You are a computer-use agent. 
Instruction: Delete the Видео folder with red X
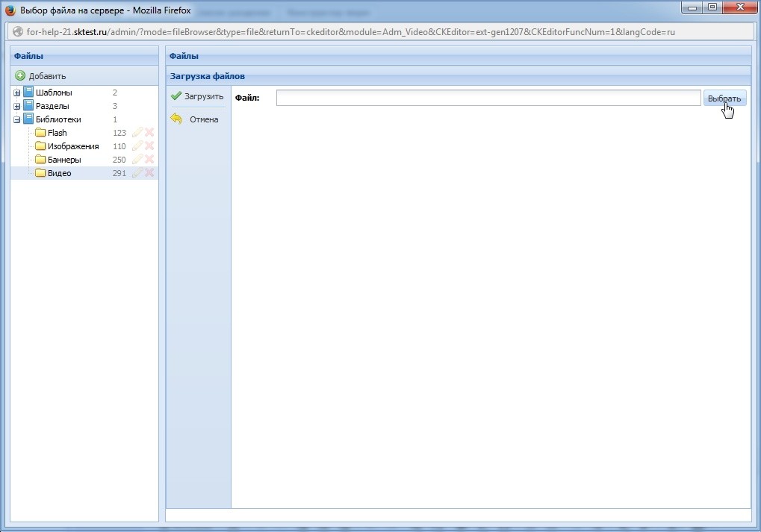(149, 173)
